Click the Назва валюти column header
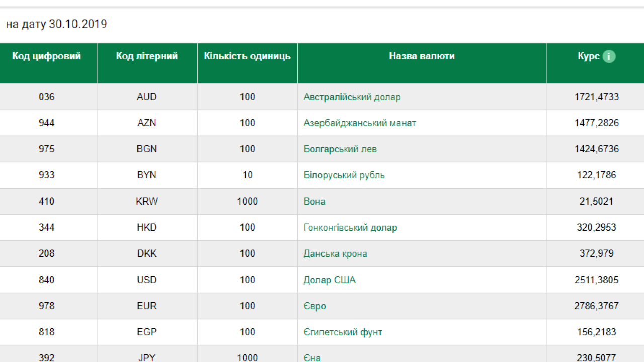 click(422, 56)
